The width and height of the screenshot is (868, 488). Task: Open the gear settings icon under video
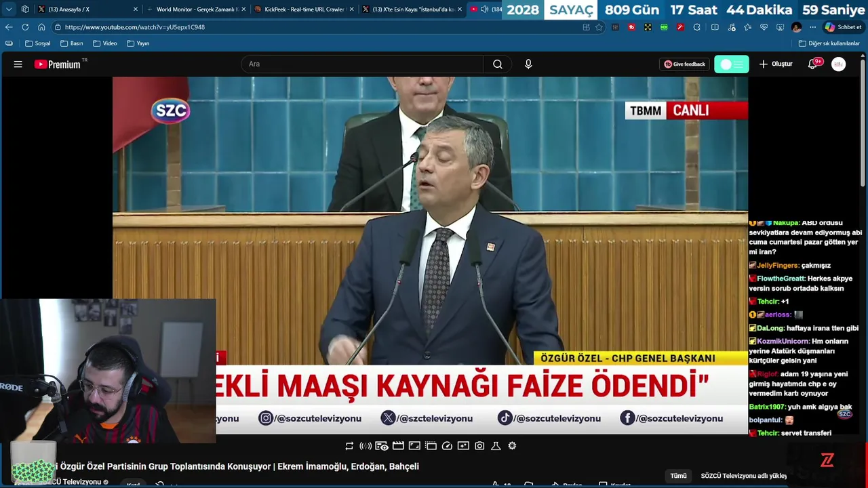[512, 446]
